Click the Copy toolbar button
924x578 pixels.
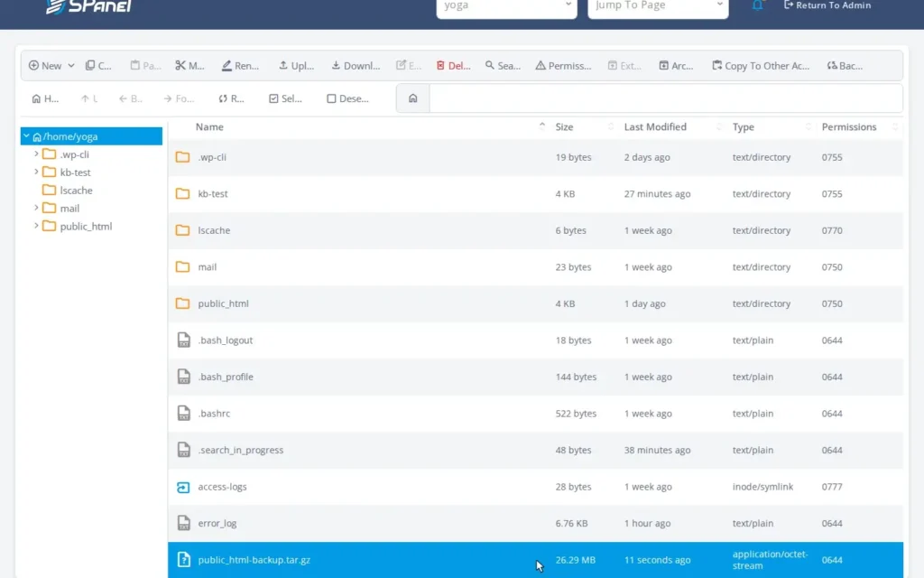(98, 65)
